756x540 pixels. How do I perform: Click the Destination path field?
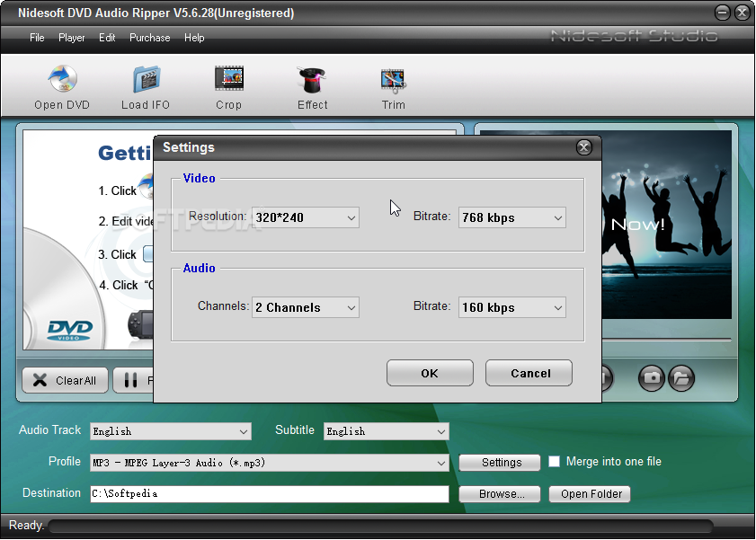click(270, 494)
